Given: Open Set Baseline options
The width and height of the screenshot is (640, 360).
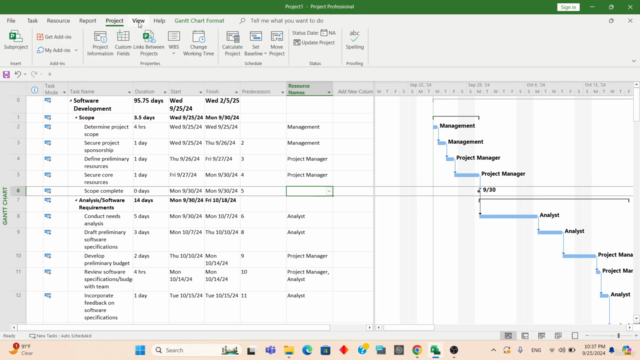Looking at the screenshot, I should coord(256,43).
